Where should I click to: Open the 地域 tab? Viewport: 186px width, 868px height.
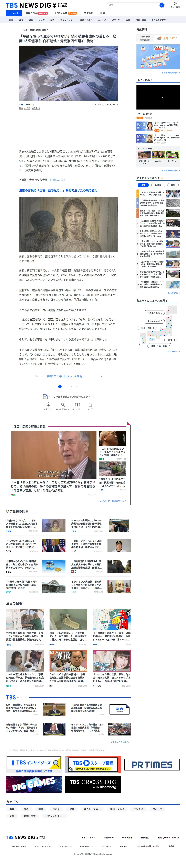pos(102,13)
